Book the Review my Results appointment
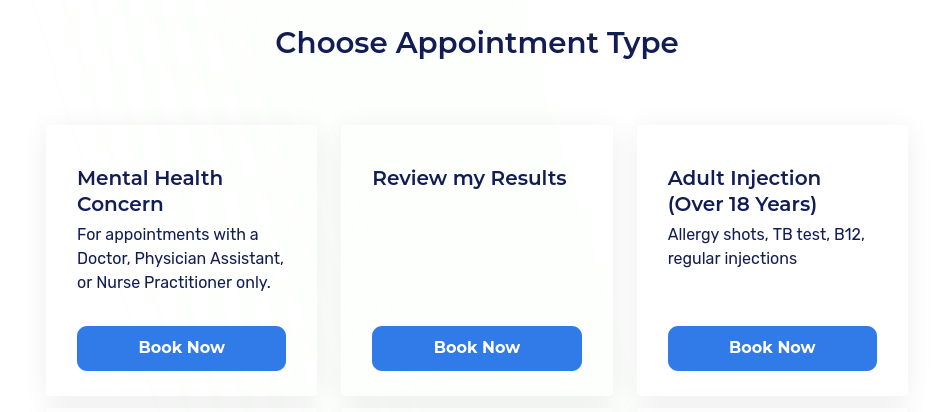The height and width of the screenshot is (412, 949). pos(476,348)
